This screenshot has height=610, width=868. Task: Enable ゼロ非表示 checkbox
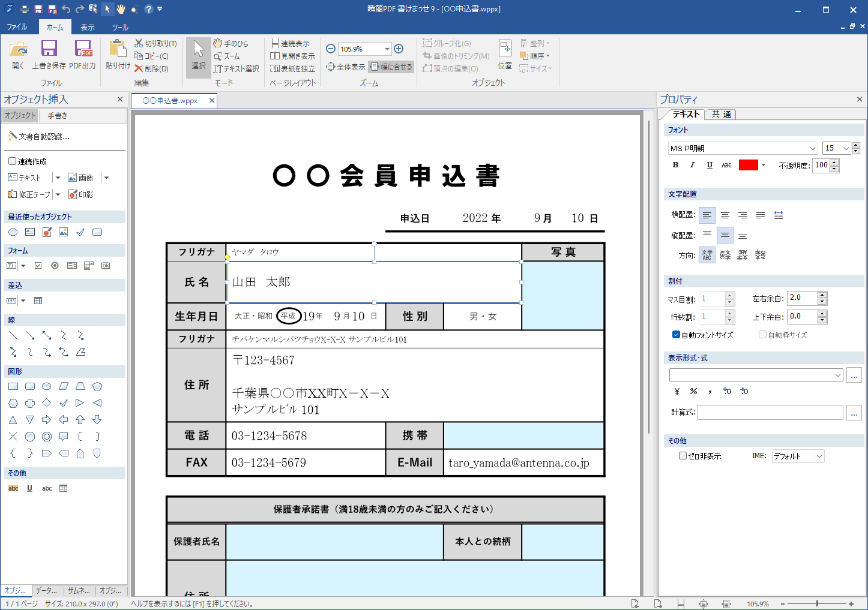(683, 456)
